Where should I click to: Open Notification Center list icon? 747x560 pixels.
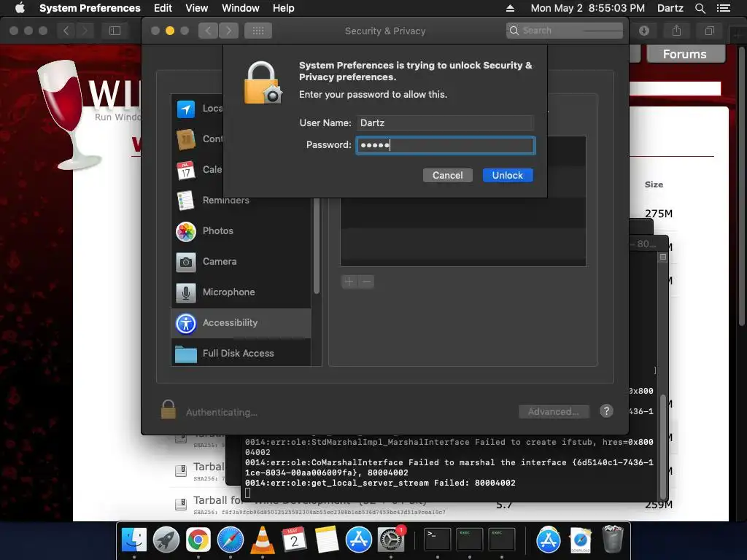[724, 8]
